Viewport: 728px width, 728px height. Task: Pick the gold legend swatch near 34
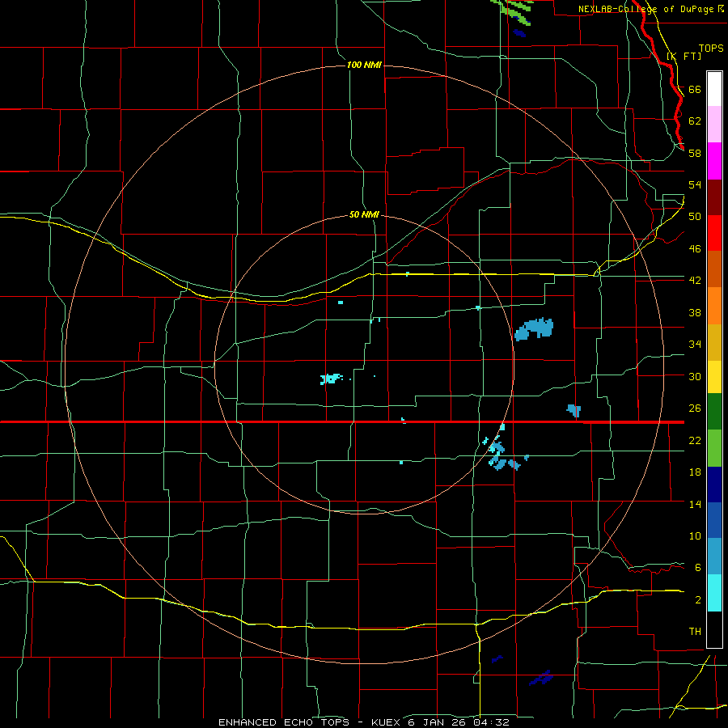(x=714, y=342)
